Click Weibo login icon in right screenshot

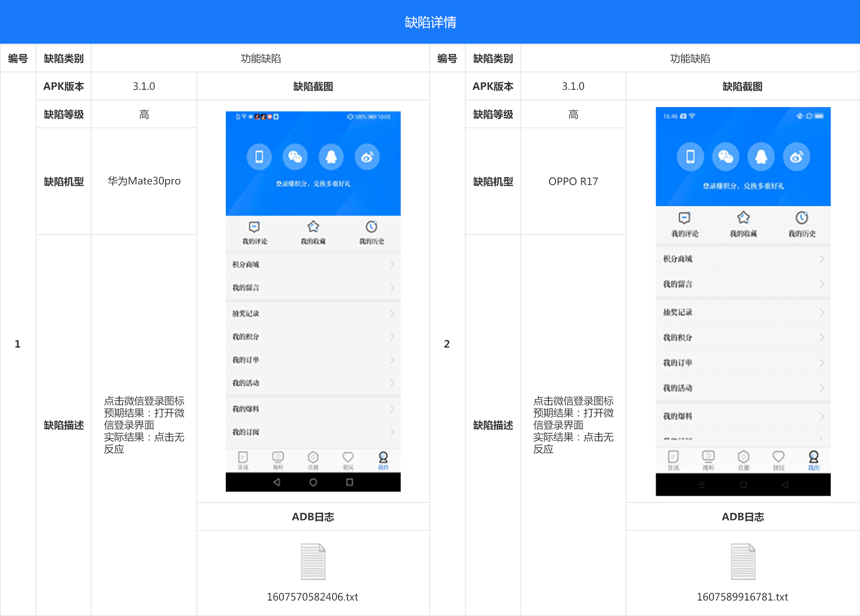(796, 157)
